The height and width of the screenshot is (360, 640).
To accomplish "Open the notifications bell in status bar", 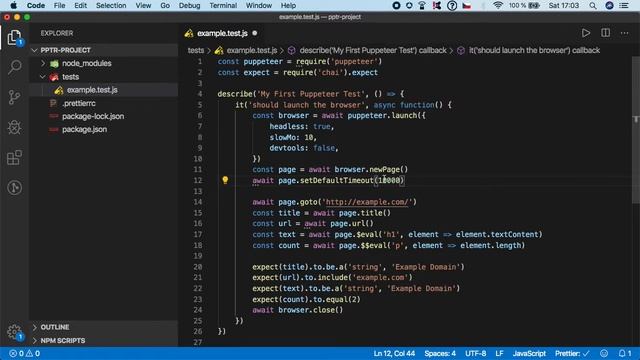I will (x=624, y=353).
